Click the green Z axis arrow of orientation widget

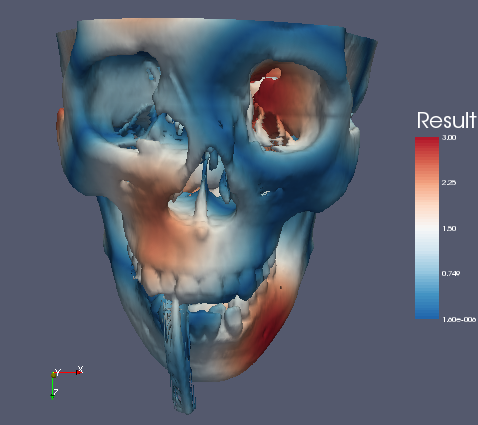(53, 387)
